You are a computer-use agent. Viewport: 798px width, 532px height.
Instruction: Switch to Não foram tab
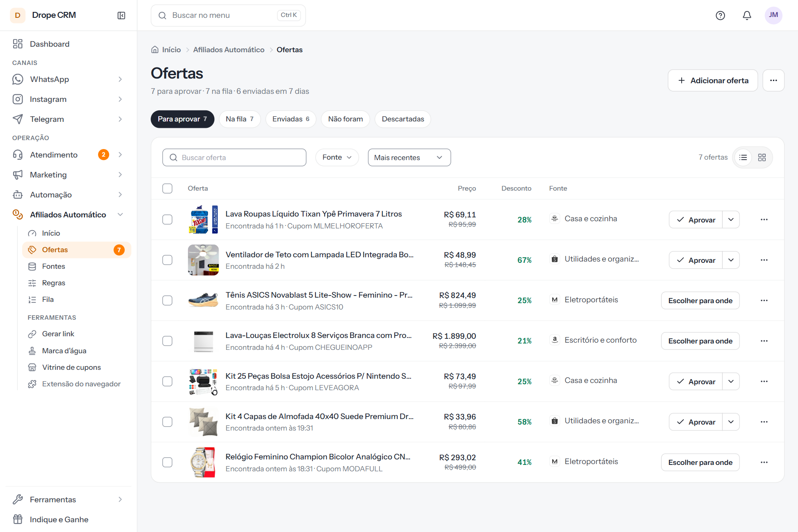(346, 119)
